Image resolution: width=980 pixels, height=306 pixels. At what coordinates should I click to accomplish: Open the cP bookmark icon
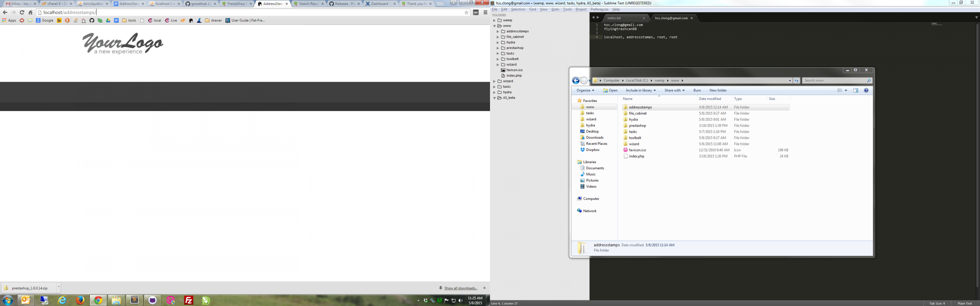pyautogui.click(x=183, y=20)
